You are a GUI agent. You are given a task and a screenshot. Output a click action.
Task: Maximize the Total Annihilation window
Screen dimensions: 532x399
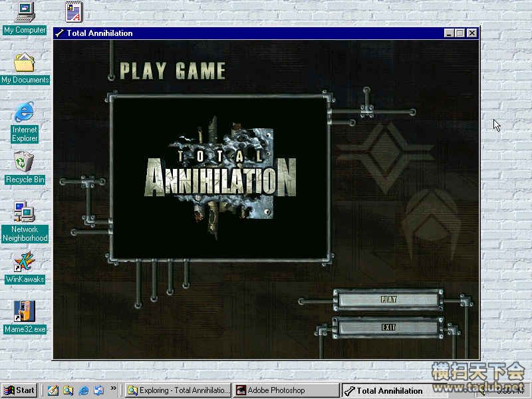(460, 33)
